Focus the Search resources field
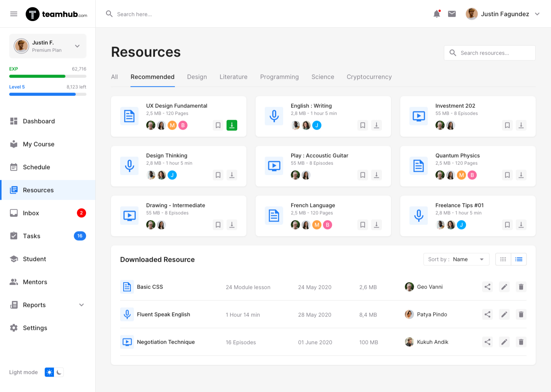551x392 pixels. pos(490,53)
